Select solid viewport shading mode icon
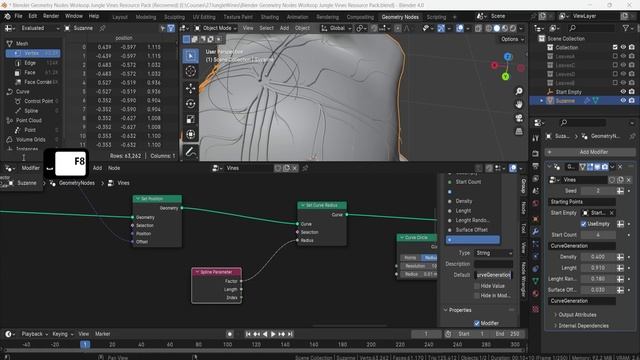 pos(497,28)
